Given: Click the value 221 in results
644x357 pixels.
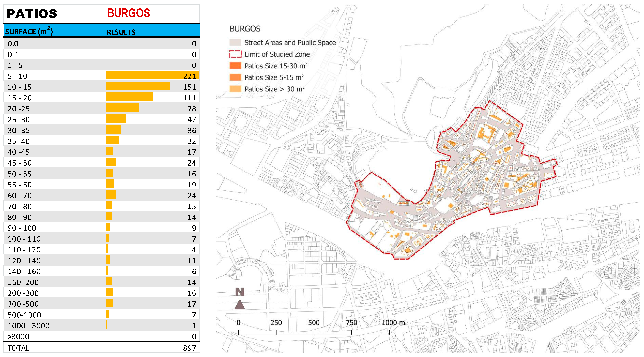Looking at the screenshot, I should click(x=189, y=76).
